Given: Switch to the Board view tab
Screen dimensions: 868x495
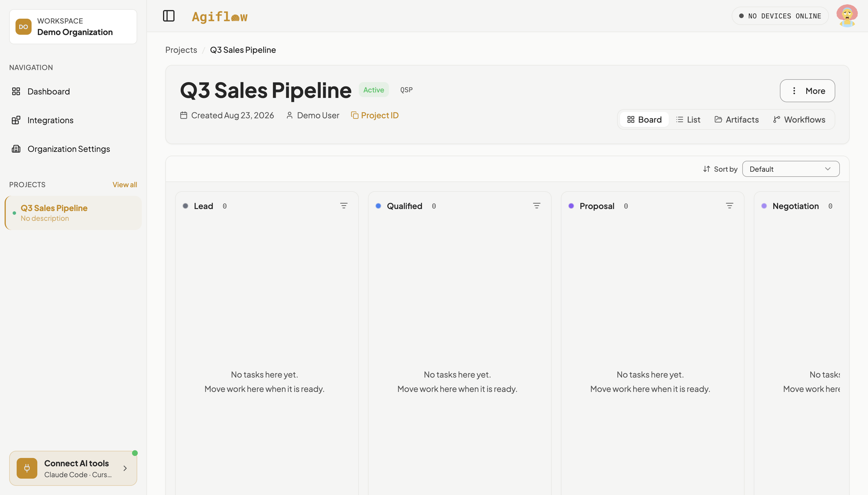Looking at the screenshot, I should coord(644,120).
